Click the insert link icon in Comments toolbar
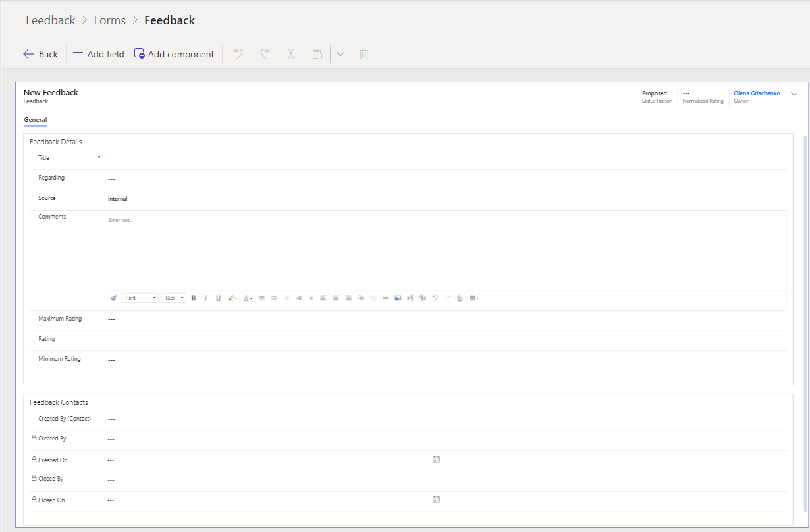The width and height of the screenshot is (810, 532). click(361, 298)
